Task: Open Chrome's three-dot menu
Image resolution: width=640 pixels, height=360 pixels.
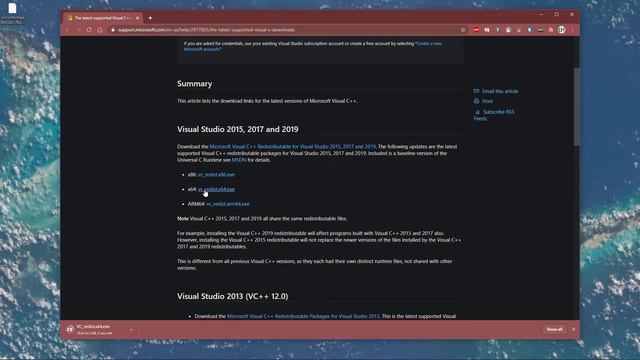Action: tap(572, 30)
